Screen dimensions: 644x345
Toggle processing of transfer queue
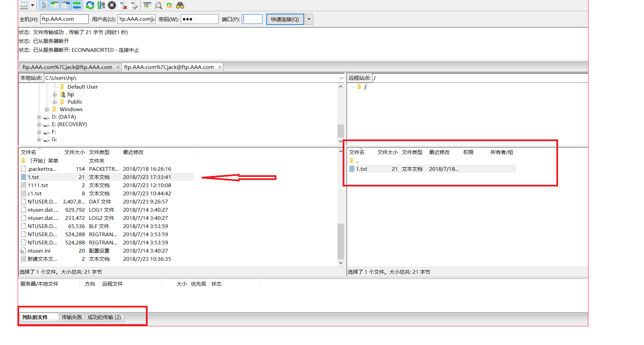[101, 5]
